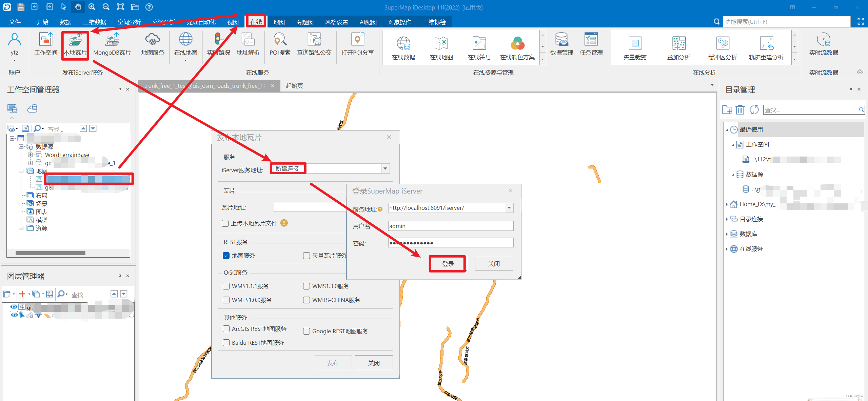868x401 pixels.
Task: Switch to the 风格设置 ribbon tab
Action: (336, 22)
